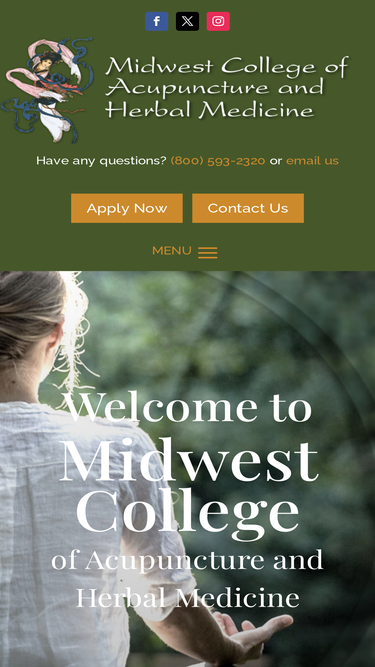Click the 'of Acupuncture and' hero subtitle line
This screenshot has width=375, height=667.
pos(187,560)
